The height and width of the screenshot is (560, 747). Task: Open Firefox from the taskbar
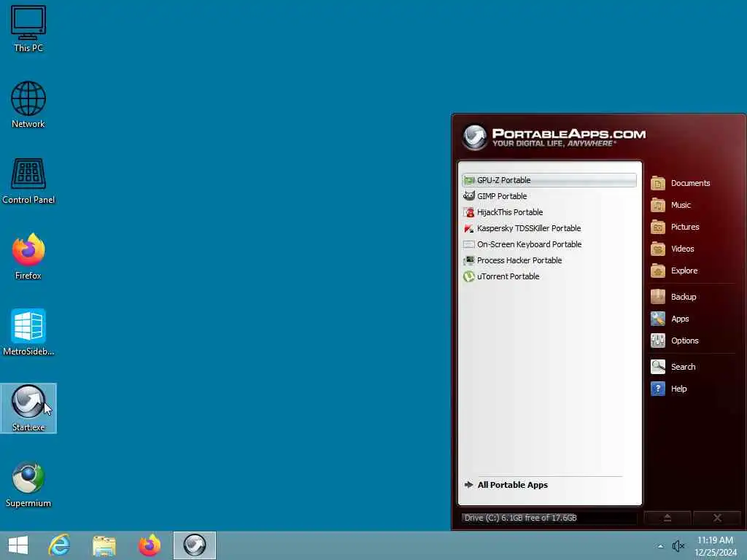click(x=149, y=545)
